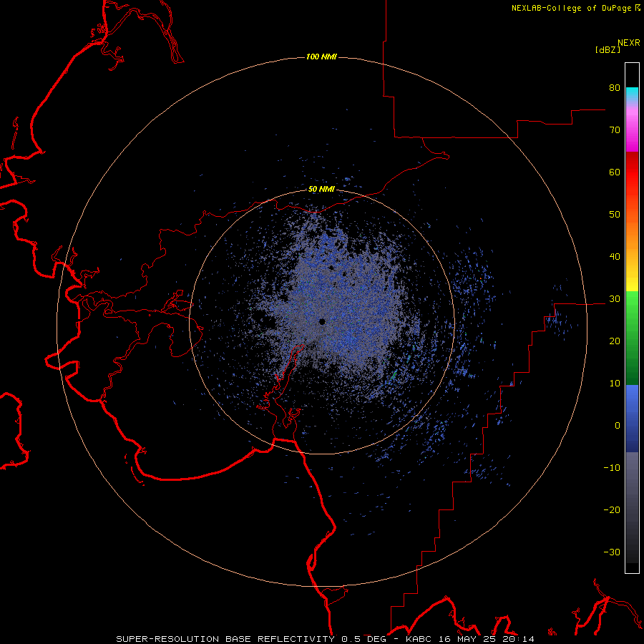The image size is (644, 644).
Task: Click the [dBZ] units label
Action: point(608,49)
